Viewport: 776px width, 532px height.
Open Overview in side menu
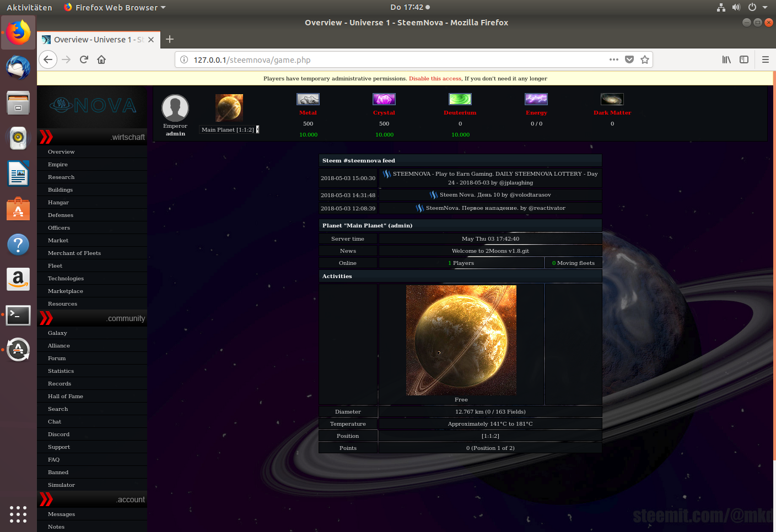[x=61, y=151]
